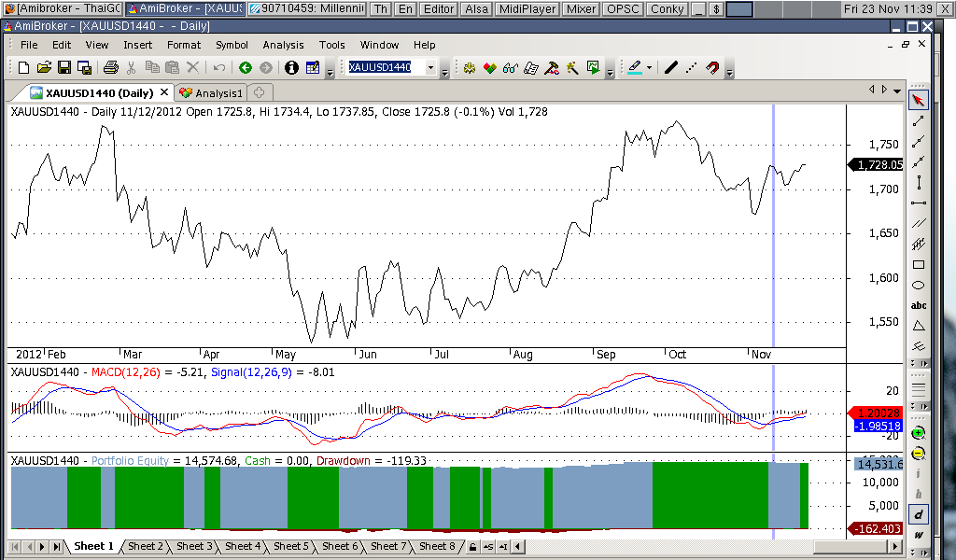Click the Save All toolbar icon
The width and height of the screenshot is (956, 560).
pos(84,67)
